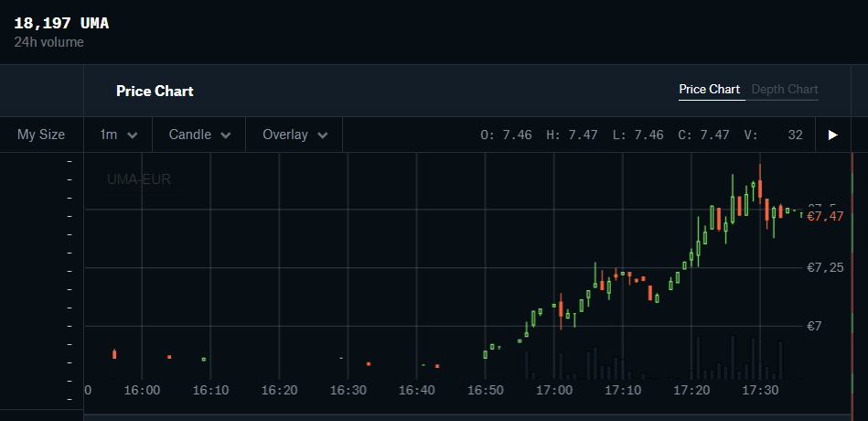Select the Price Chart tab

[x=709, y=90]
